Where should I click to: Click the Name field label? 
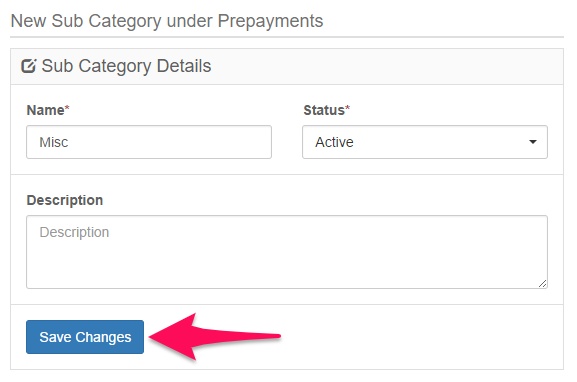(x=45, y=110)
